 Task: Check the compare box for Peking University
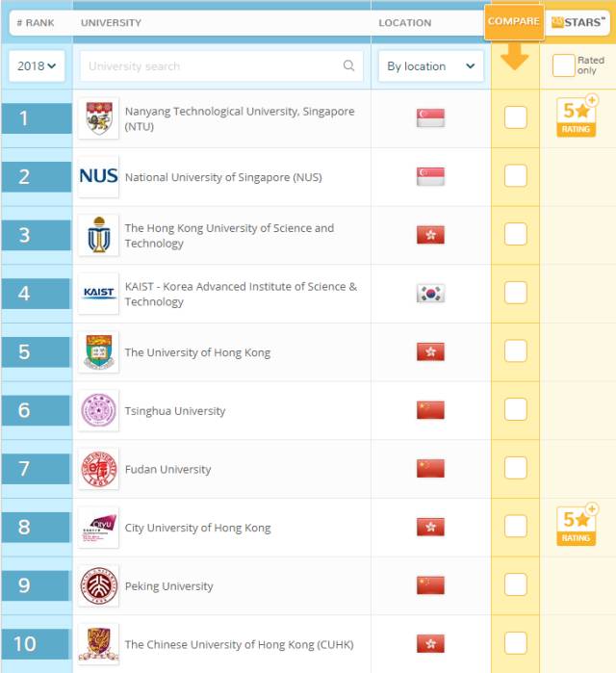tap(516, 584)
